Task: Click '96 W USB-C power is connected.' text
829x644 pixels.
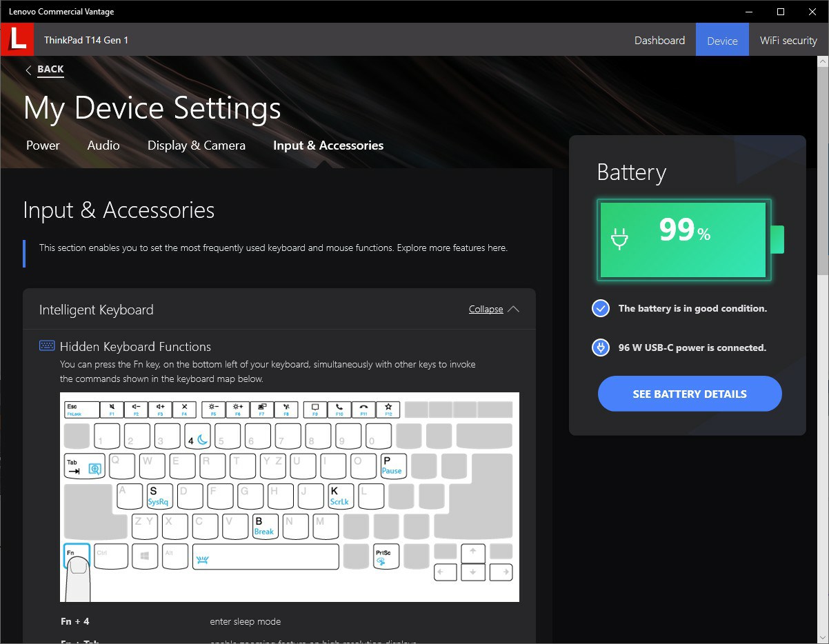Action: (692, 348)
